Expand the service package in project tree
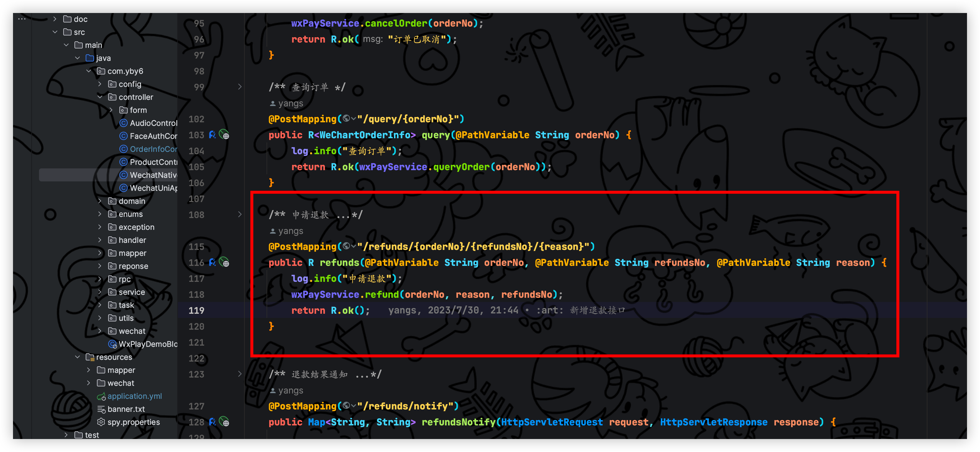The height and width of the screenshot is (452, 980). [x=100, y=292]
